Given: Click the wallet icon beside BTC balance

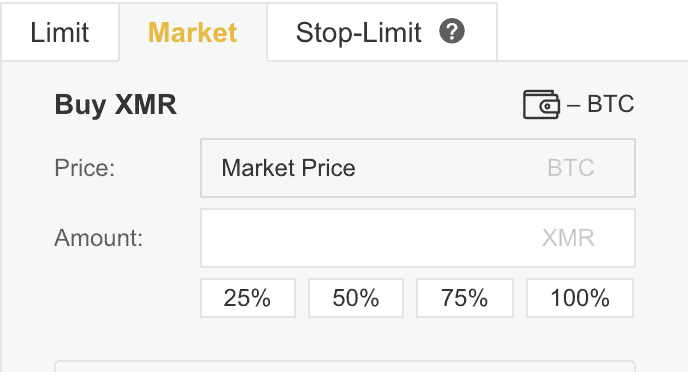Looking at the screenshot, I should (541, 104).
